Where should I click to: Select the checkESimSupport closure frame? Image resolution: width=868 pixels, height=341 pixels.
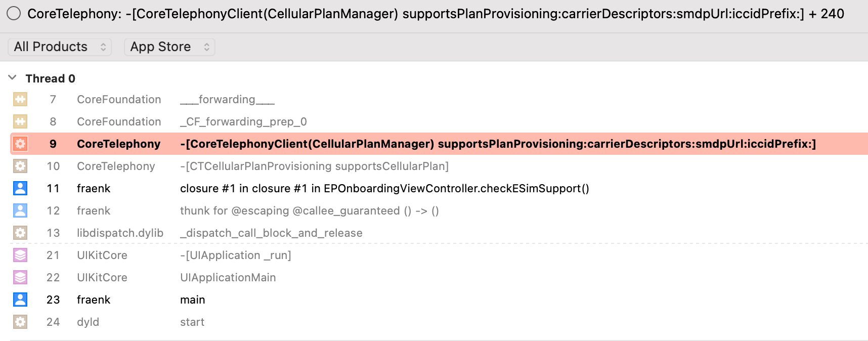point(439,188)
